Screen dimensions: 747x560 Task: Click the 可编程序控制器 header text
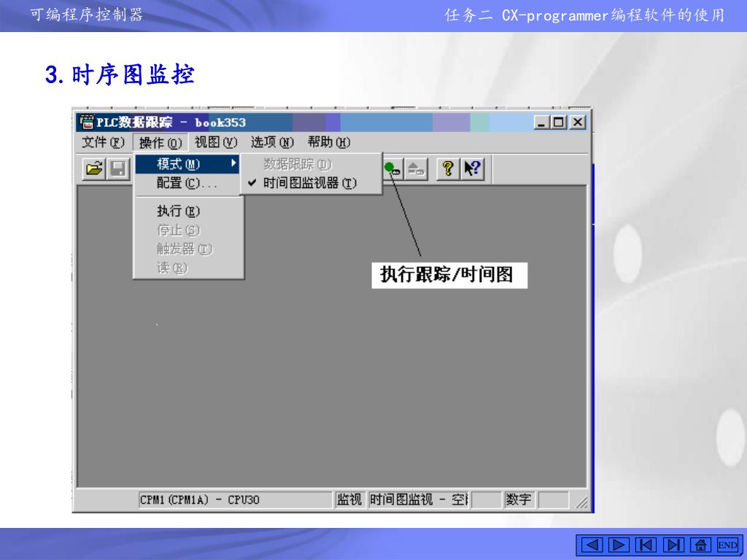pyautogui.click(x=86, y=15)
